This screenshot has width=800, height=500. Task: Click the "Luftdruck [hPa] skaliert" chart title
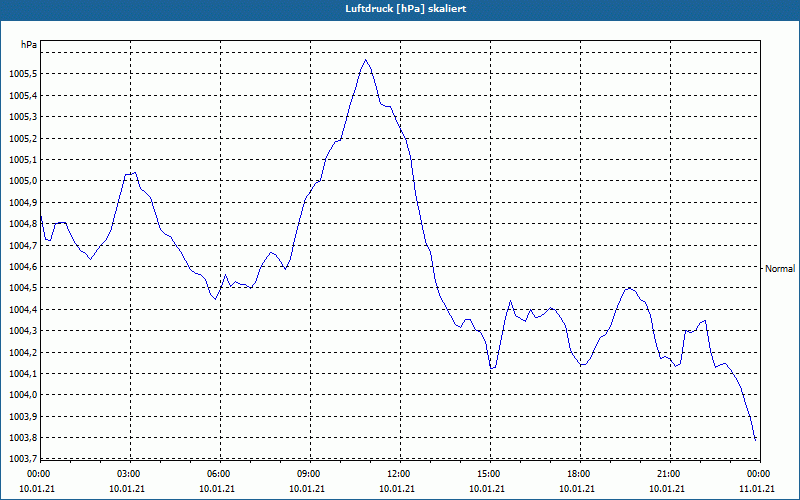(x=406, y=9)
